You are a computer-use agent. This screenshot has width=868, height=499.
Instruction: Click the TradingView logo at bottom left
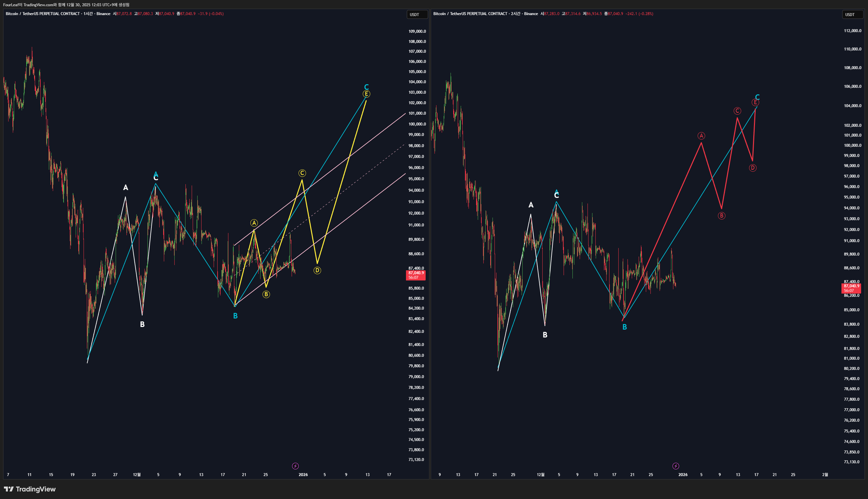29,489
